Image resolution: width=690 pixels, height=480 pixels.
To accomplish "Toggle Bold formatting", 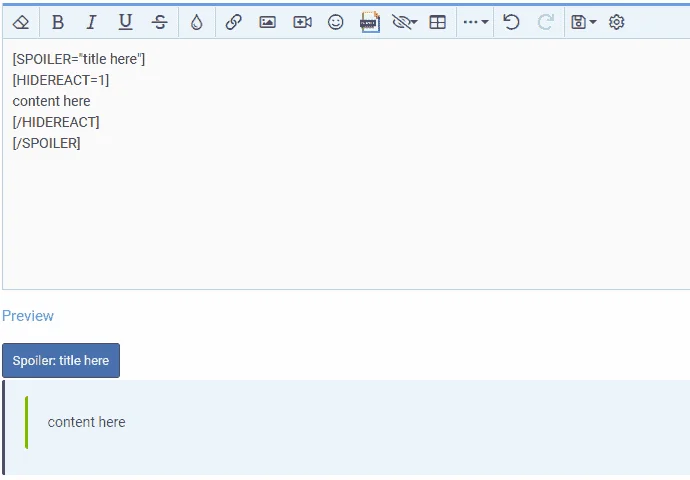I will (x=58, y=22).
